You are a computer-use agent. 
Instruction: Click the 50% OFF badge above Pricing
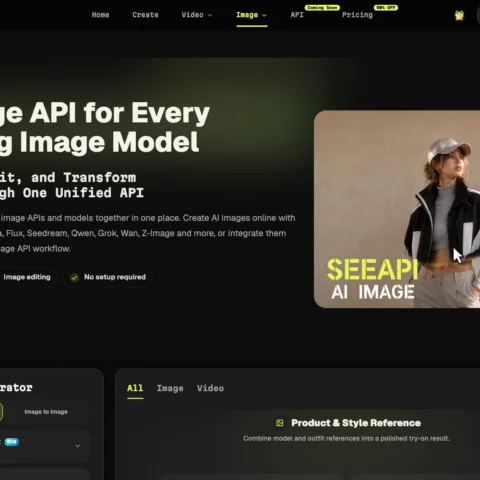[x=386, y=7]
